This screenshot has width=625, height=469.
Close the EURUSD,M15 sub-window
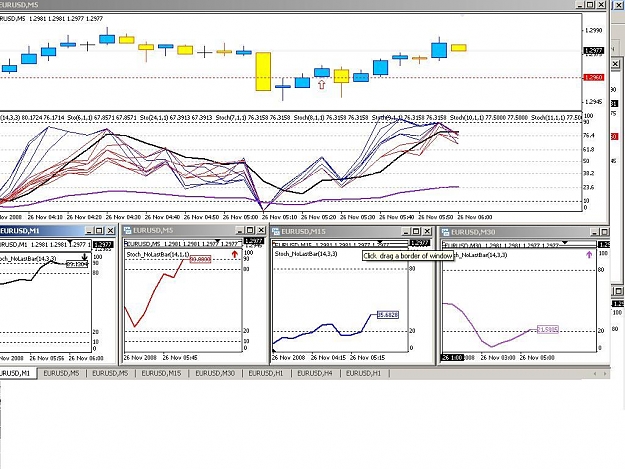[x=427, y=231]
